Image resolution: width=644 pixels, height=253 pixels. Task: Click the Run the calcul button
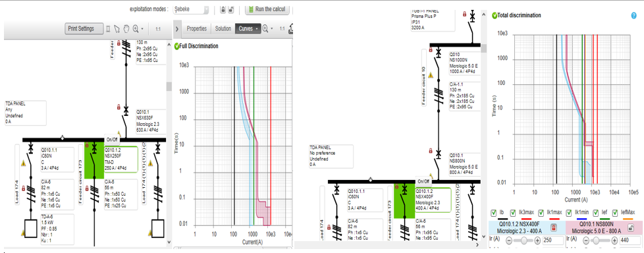(x=268, y=9)
